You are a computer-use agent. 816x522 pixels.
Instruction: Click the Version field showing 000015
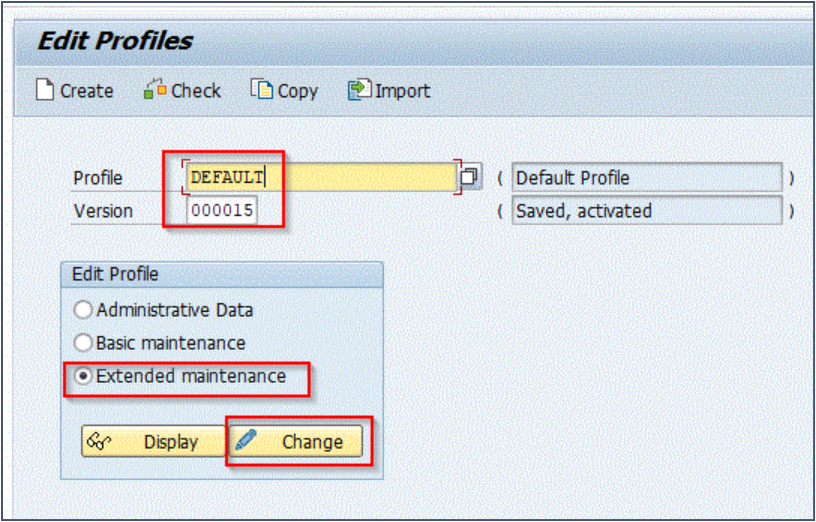[222, 210]
